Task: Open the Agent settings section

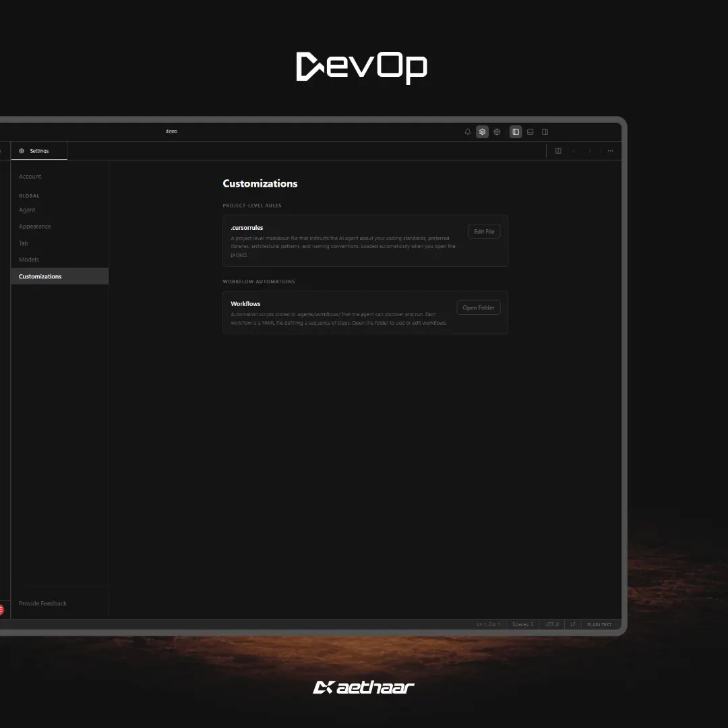Action: click(27, 210)
